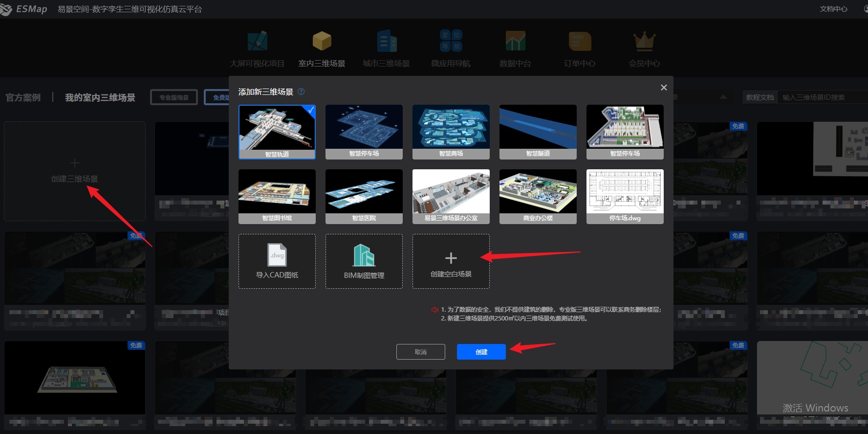The width and height of the screenshot is (868, 434).
Task: Open 大屏可视化项目 from the top navigation
Action: 257,49
